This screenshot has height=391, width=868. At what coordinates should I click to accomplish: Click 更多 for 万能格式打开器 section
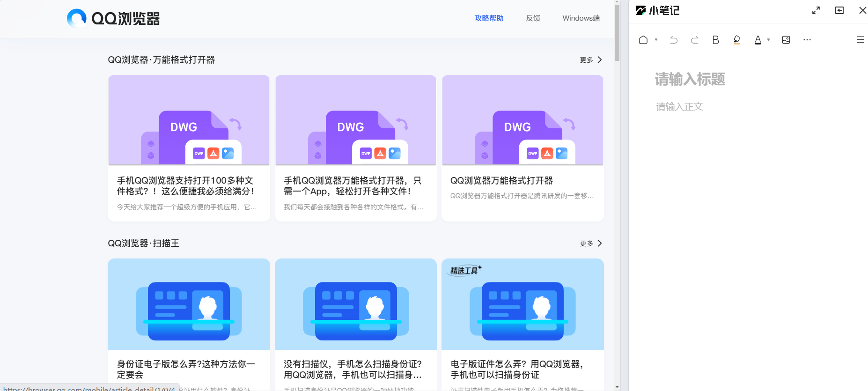(586, 60)
